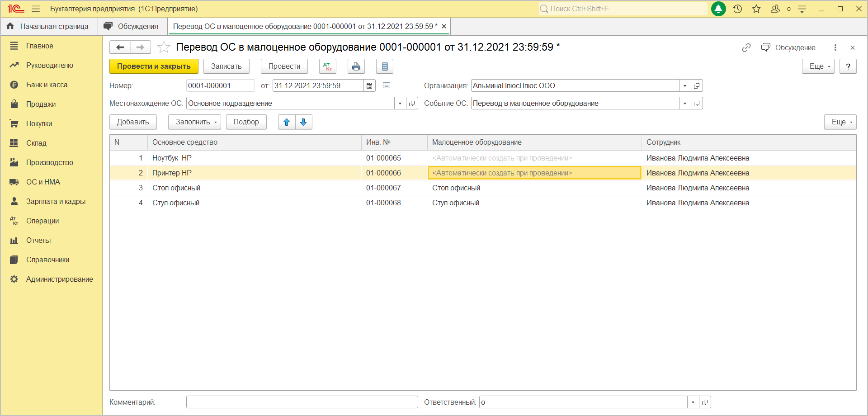Viewport: 868px width, 416px height.
Task: Open panel settings lines icon
Action: click(802, 9)
